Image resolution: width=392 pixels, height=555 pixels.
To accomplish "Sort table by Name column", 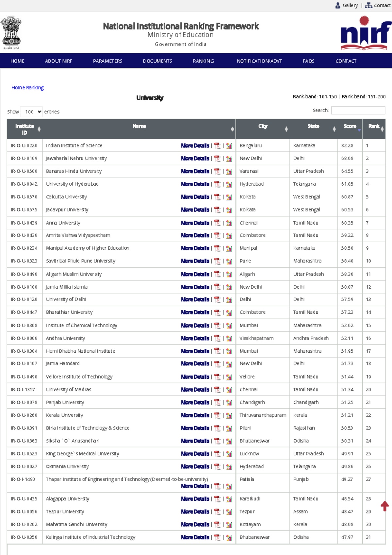I will [139, 129].
